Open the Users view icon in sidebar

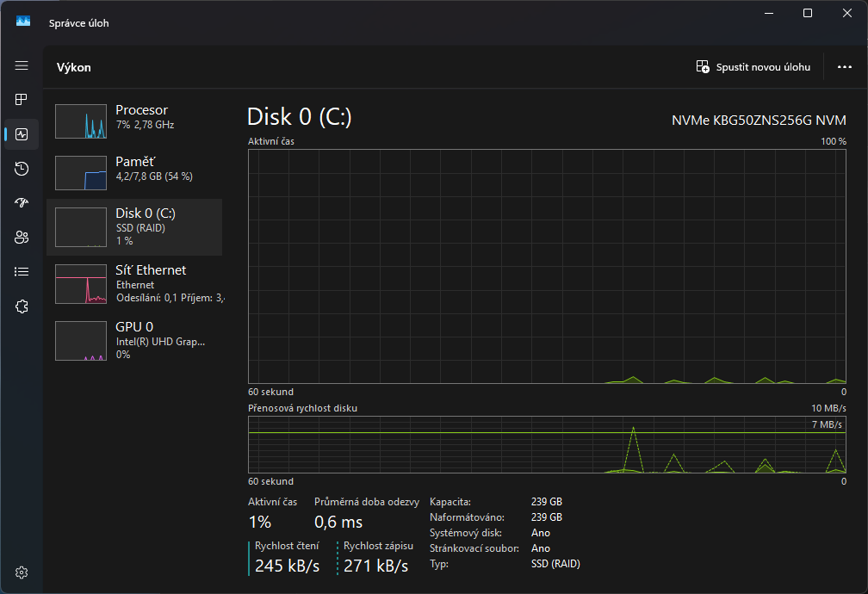(x=21, y=237)
